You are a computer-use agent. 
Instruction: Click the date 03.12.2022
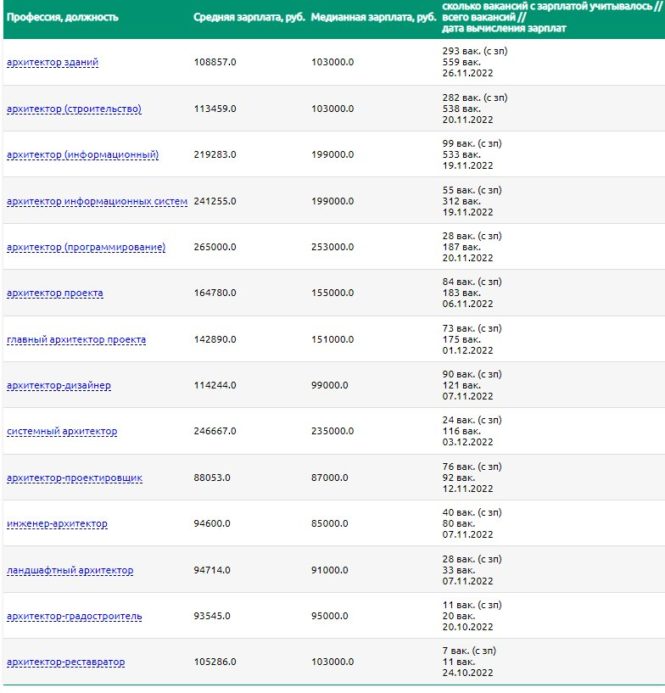[x=467, y=442]
